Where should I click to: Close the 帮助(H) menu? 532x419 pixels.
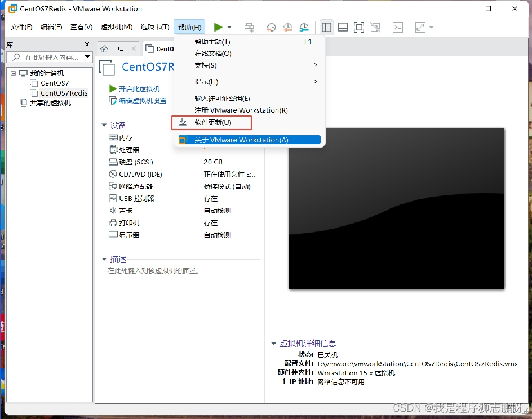pyautogui.click(x=190, y=27)
